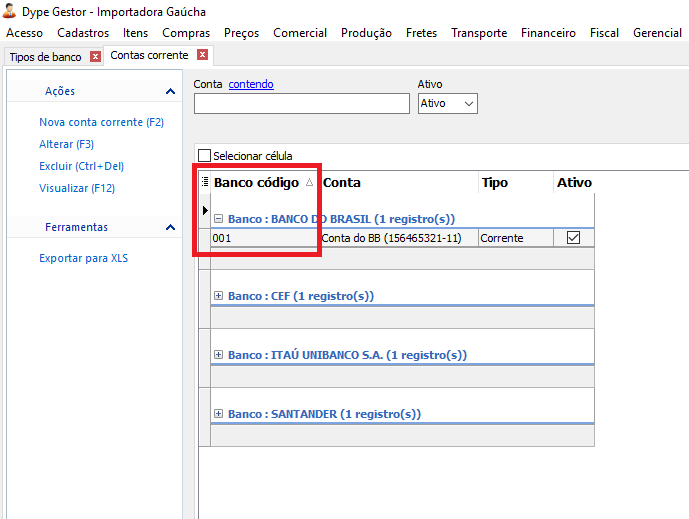Select the Corrente type cell
Screen dimensions: 689x519
point(516,238)
